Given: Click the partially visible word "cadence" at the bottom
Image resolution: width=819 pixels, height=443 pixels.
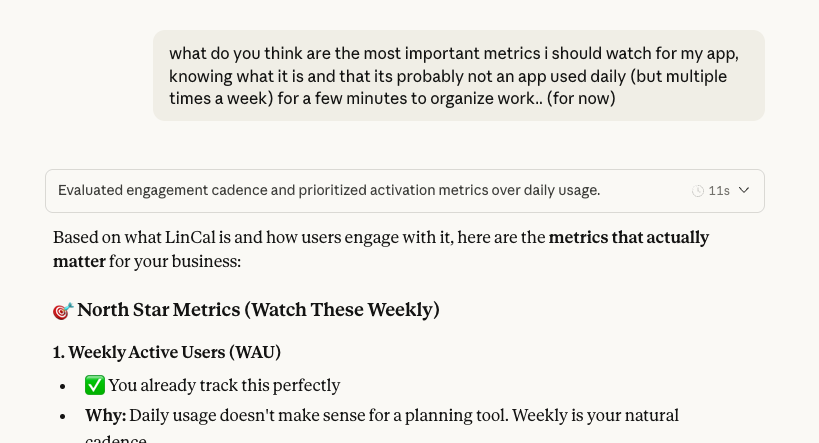Looking at the screenshot, I should [x=115, y=439].
